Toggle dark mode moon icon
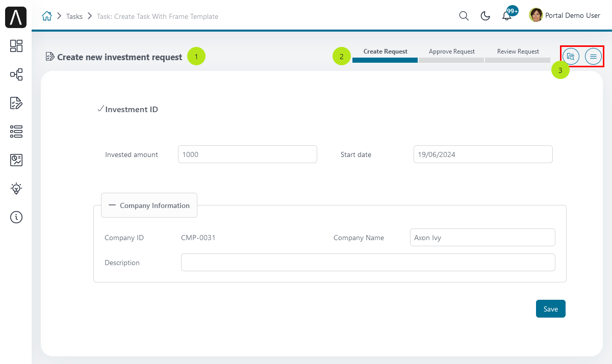The image size is (612, 364). (486, 16)
